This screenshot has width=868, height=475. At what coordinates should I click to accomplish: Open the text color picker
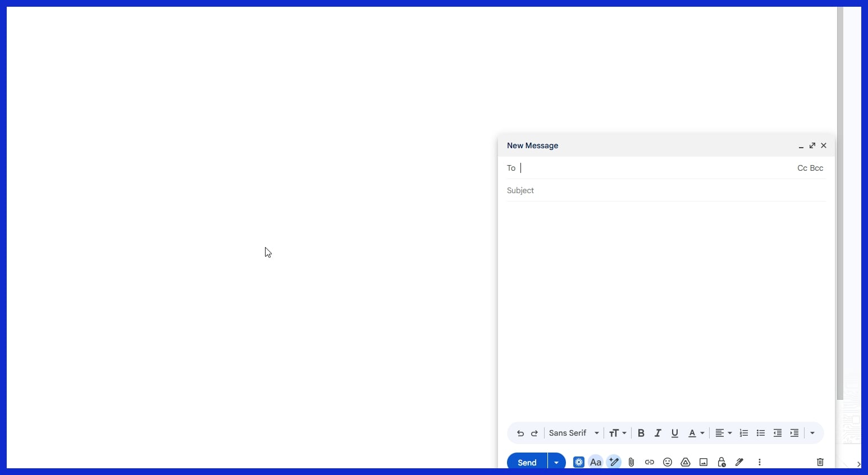[696, 433]
